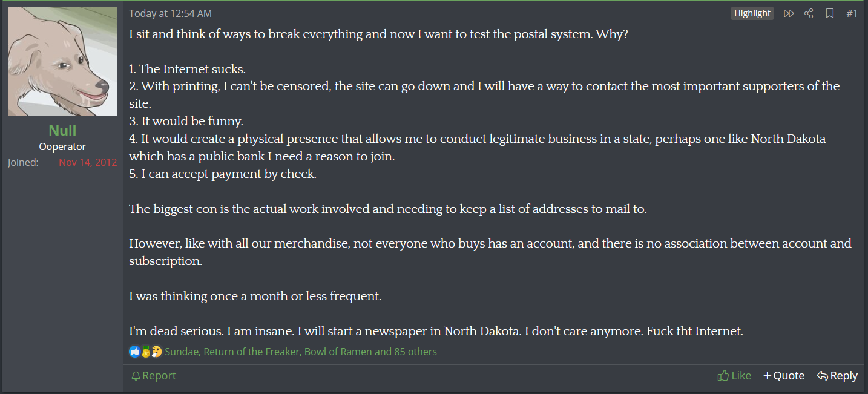This screenshot has width=868, height=394.
Task: Click the 'Today at 12:54 AM' timestamp
Action: 170,13
